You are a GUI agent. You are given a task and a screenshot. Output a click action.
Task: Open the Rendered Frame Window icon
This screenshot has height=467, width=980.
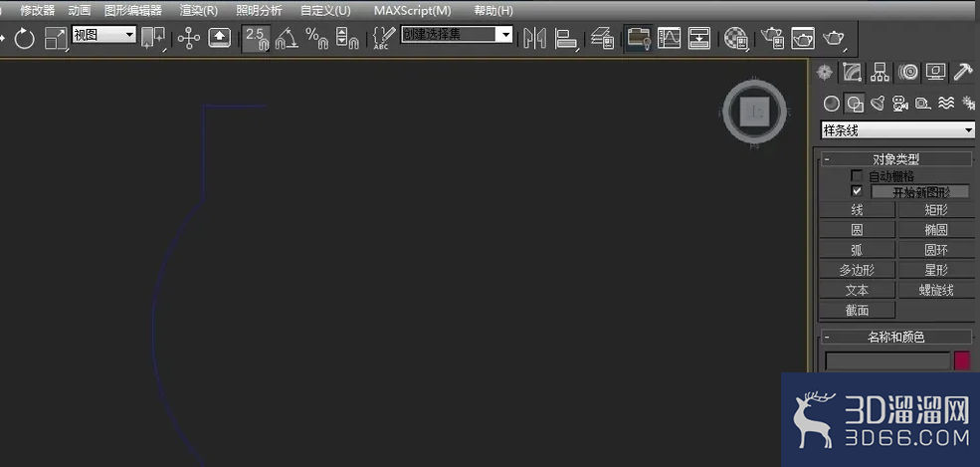pos(803,38)
